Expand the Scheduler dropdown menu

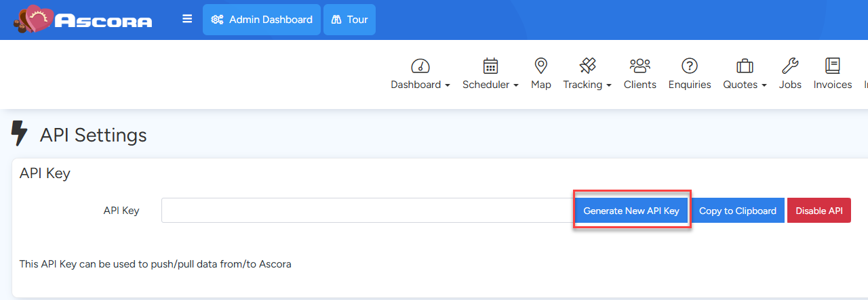490,85
